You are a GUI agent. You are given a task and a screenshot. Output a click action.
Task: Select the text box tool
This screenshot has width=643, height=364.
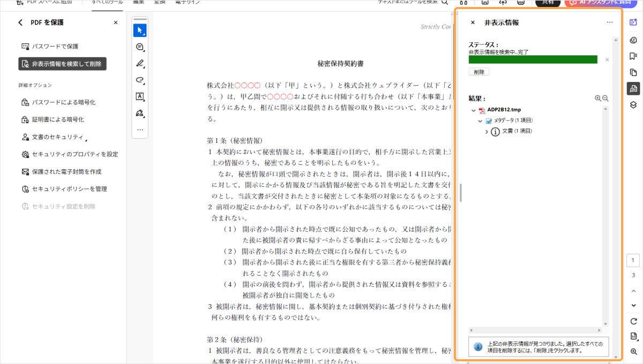click(x=140, y=96)
